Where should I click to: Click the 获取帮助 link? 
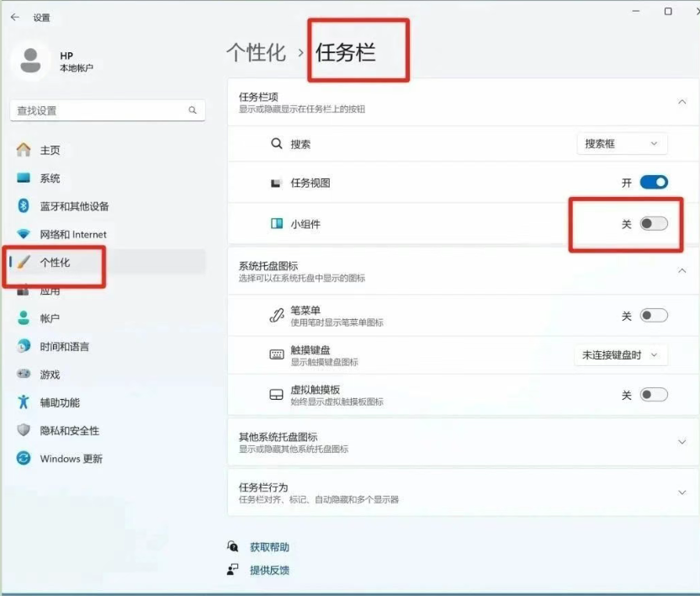pyautogui.click(x=271, y=545)
